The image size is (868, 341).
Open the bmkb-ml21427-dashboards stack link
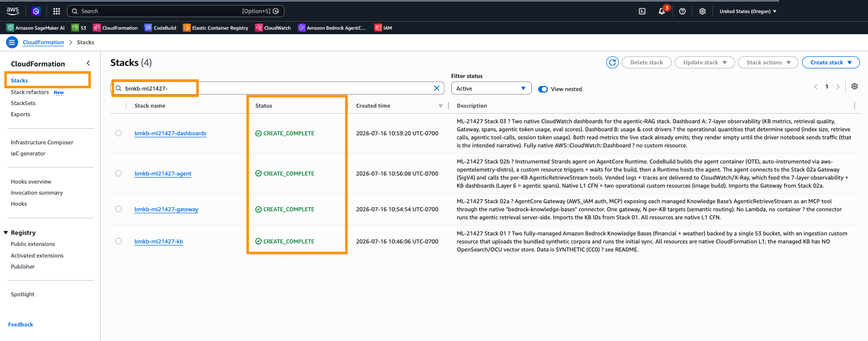pos(170,133)
